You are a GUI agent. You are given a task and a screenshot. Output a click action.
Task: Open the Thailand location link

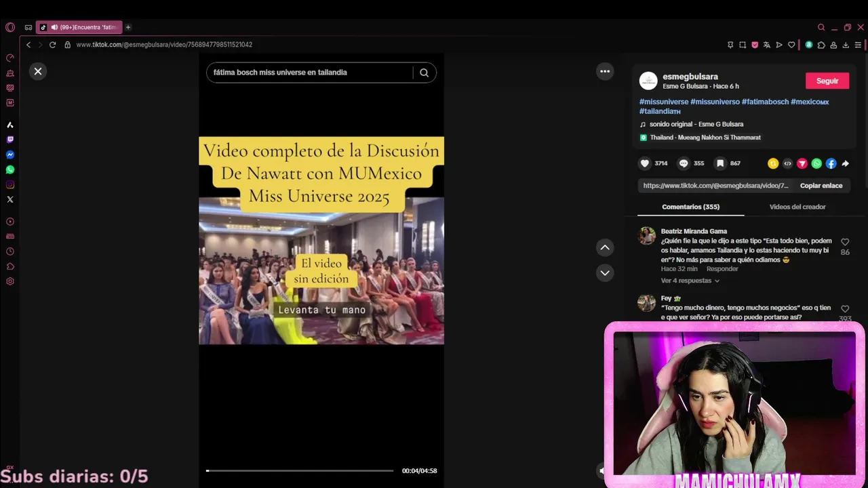[x=705, y=138]
